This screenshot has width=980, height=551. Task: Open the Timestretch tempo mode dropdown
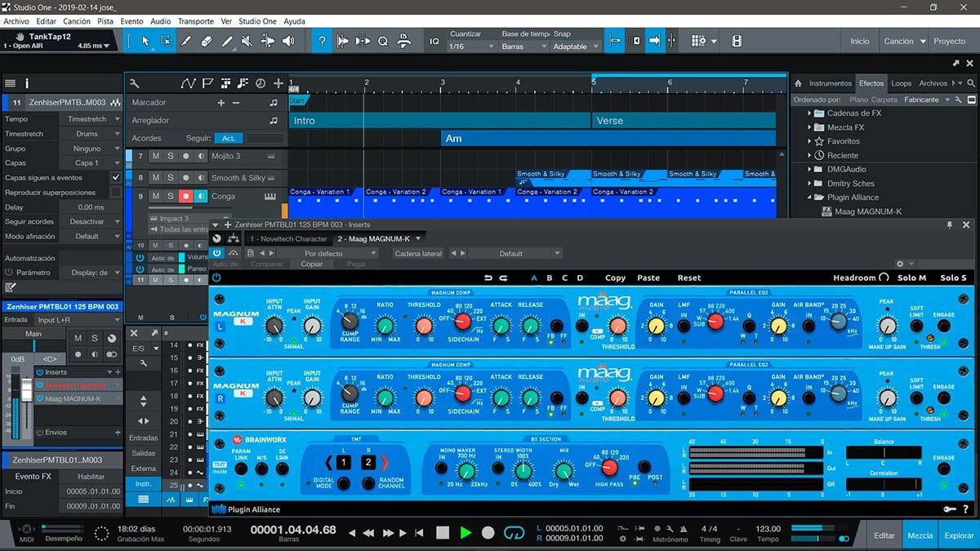(91, 118)
